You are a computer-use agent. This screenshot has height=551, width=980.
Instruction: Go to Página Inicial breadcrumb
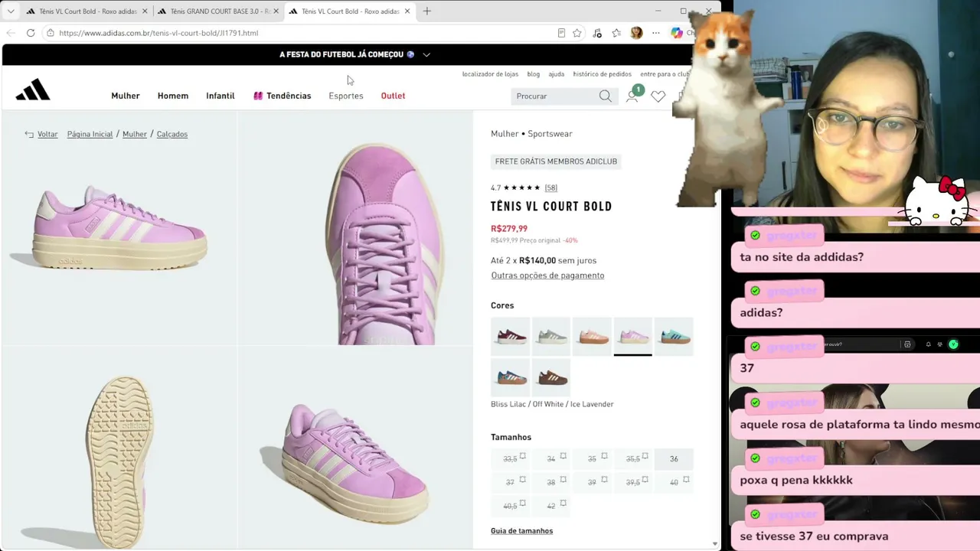click(90, 134)
